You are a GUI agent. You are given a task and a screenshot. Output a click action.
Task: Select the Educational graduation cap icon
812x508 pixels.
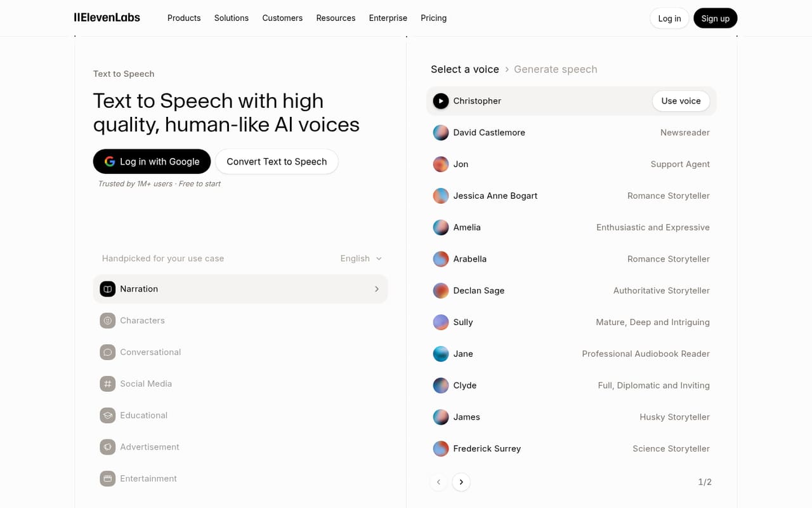[x=108, y=415]
